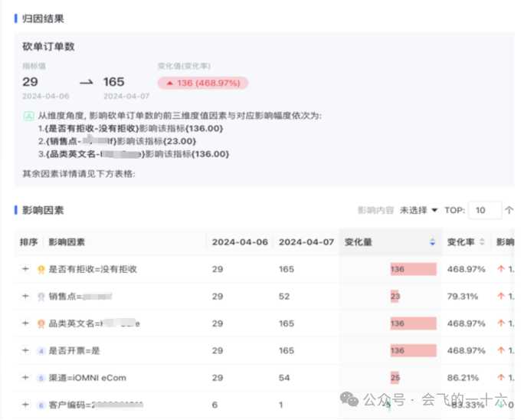Viewport: 524px width, 420px height.
Task: Click 79.31% in the 销售点 row
Action: (x=463, y=297)
